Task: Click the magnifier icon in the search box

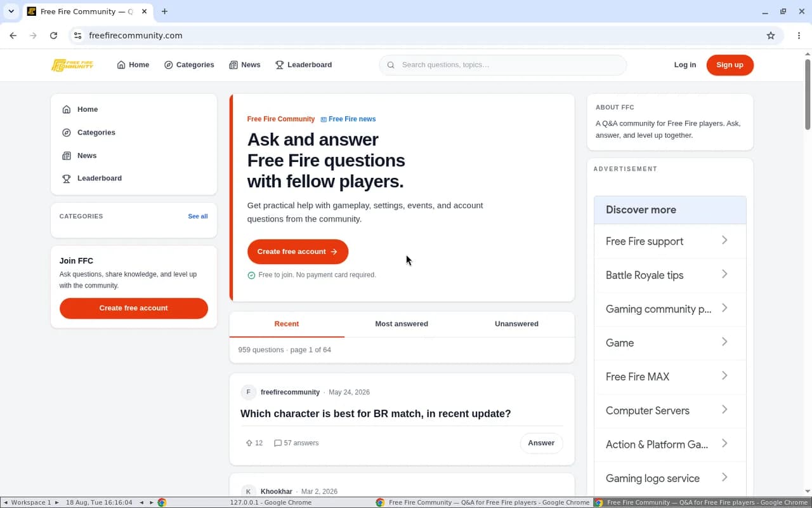Action: (391, 65)
